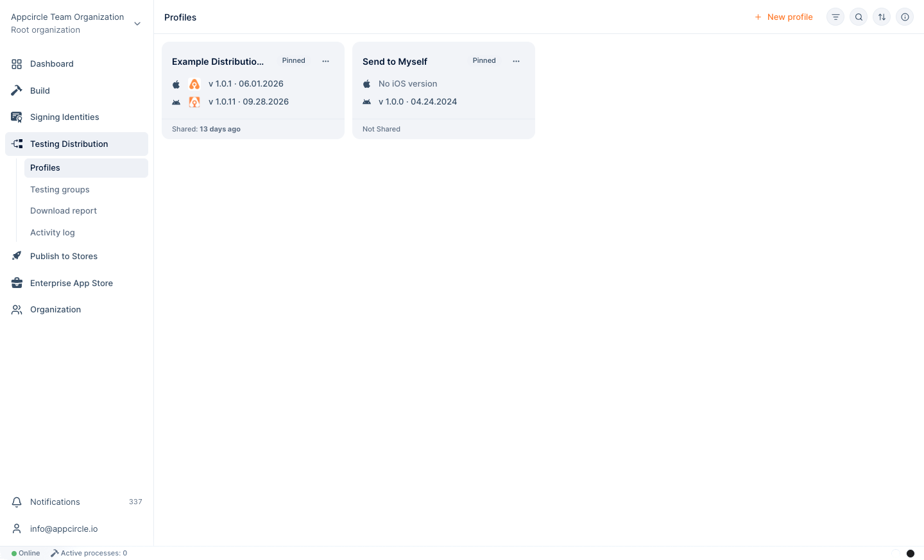Click the Pinned badge on Example Distribution

pos(294,61)
